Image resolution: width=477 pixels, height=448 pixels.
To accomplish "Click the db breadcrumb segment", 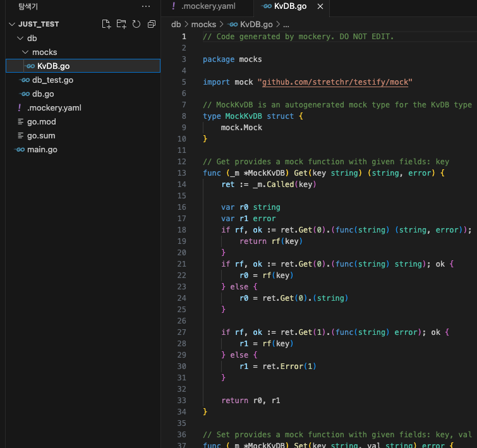I will [176, 25].
